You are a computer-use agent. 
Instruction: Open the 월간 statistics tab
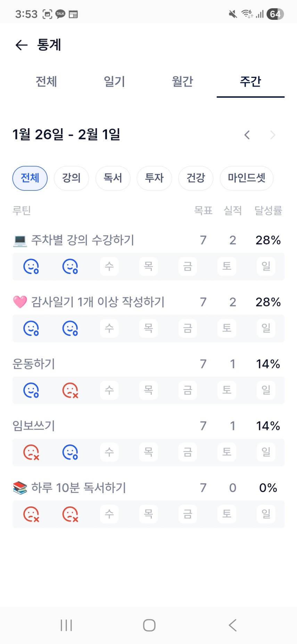pos(182,82)
